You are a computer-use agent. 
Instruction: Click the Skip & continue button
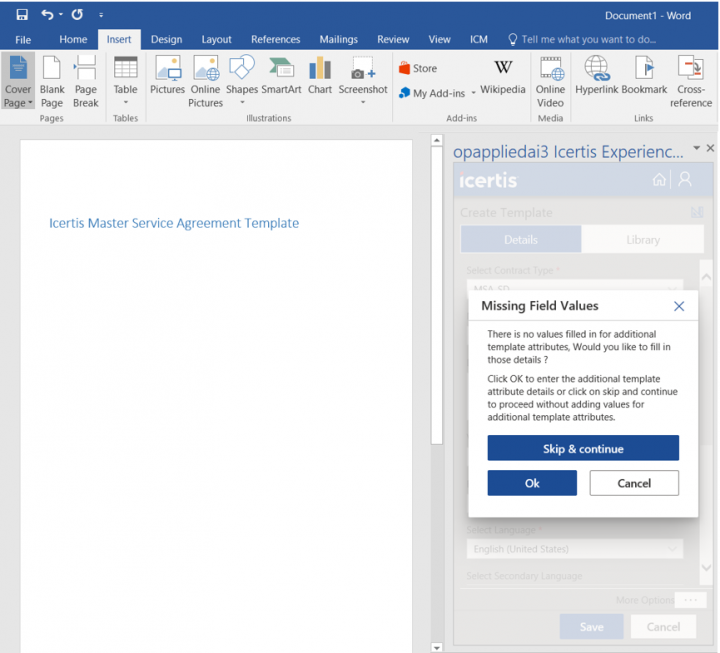[x=583, y=449]
